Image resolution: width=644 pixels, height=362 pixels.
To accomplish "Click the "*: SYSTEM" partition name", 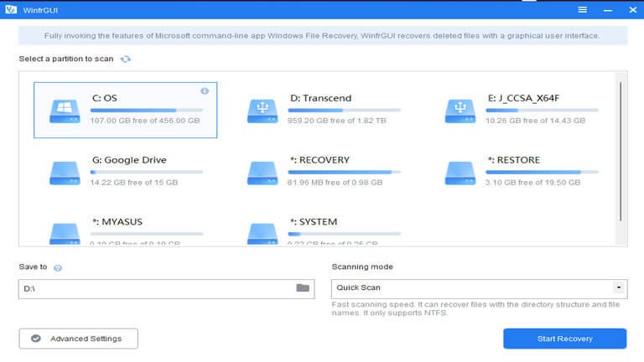I will pos(314,222).
